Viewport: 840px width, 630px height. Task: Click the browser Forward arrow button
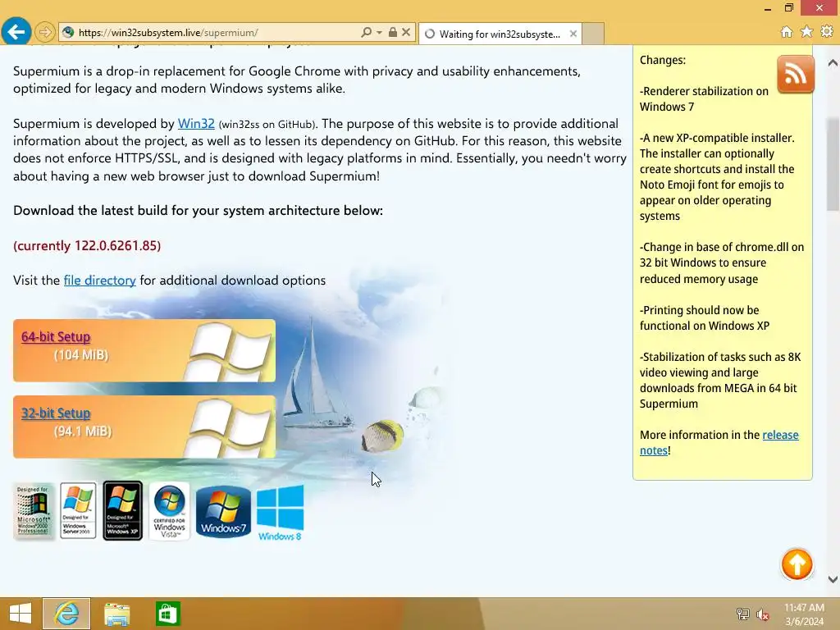click(45, 32)
